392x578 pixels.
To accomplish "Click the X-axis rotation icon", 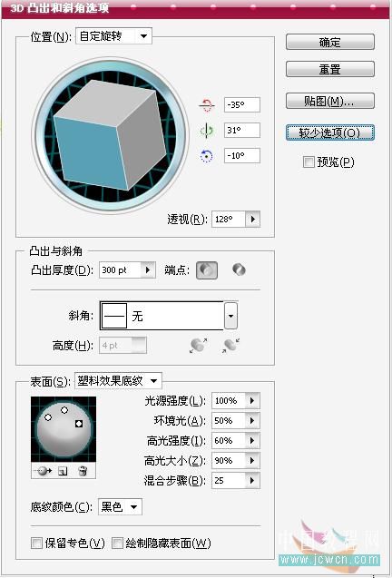I will tap(207, 105).
